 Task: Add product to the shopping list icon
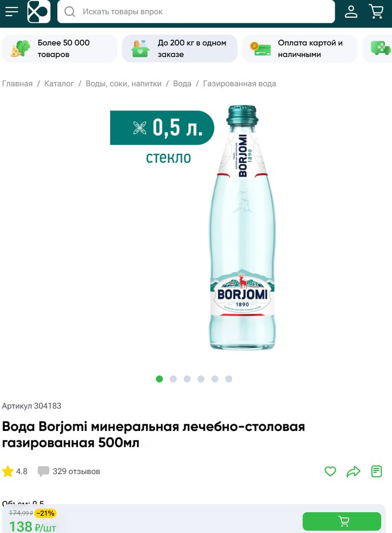click(376, 472)
